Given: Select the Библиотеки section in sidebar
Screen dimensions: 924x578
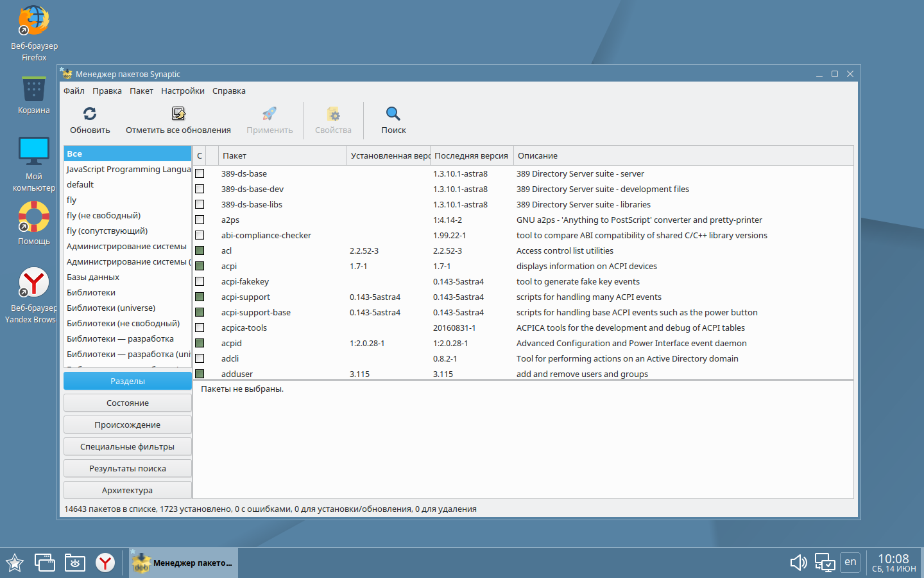Looking at the screenshot, I should tap(128, 292).
